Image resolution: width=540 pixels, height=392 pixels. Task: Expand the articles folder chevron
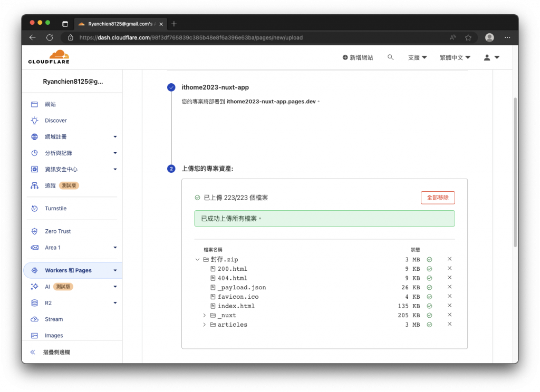click(x=204, y=325)
